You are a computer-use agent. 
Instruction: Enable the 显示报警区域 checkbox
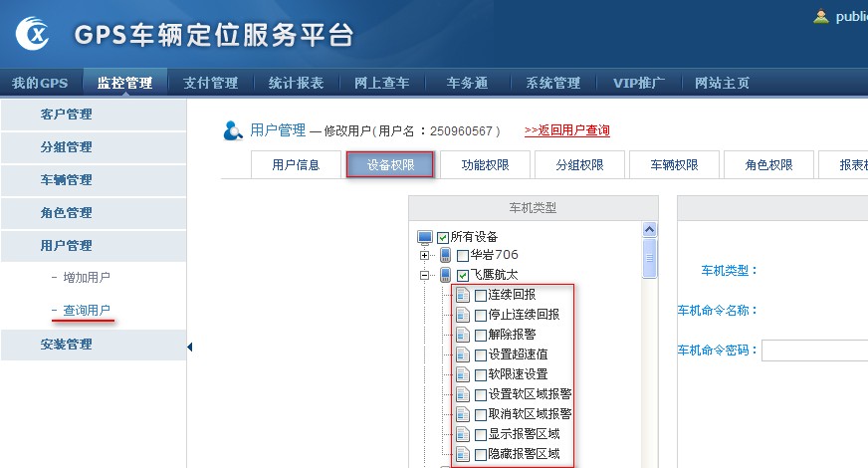(481, 434)
